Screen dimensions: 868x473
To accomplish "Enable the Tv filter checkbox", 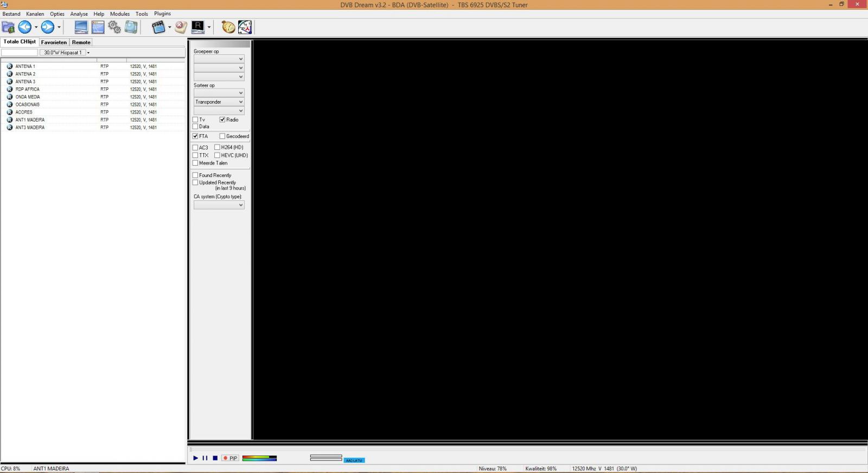I will click(195, 119).
